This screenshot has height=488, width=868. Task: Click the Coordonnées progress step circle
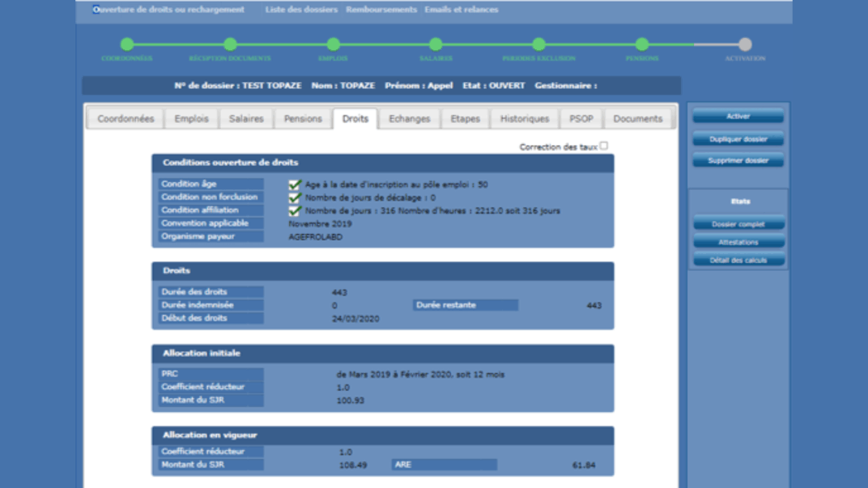(x=127, y=45)
